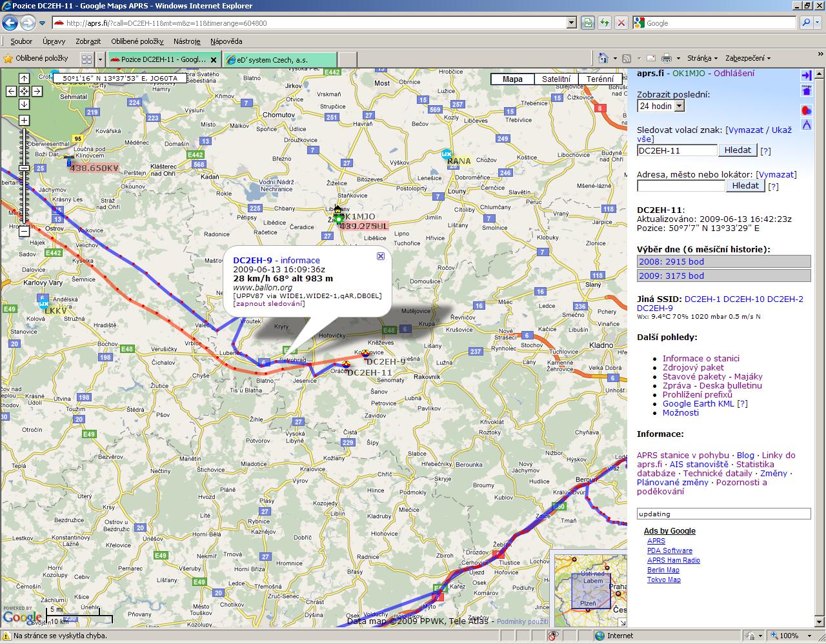Click the red-blue circles sidebar icon
826x644 pixels.
(x=807, y=110)
